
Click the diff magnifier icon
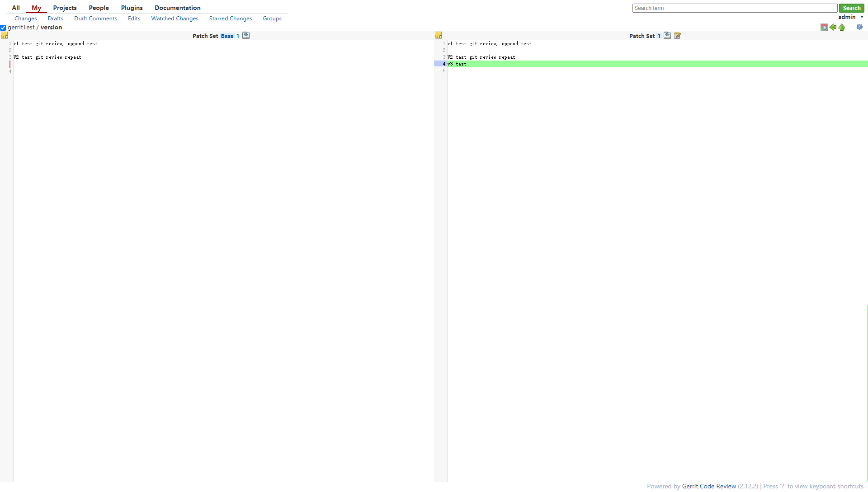[824, 28]
